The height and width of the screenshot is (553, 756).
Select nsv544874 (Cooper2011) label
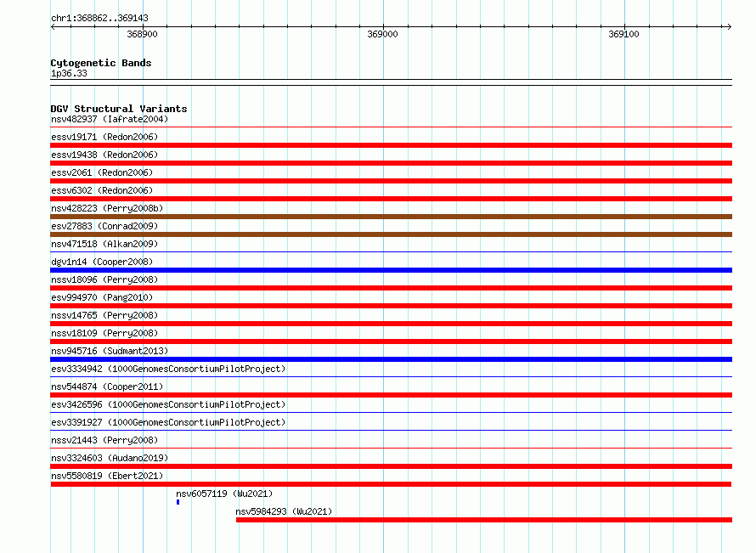[x=107, y=387]
